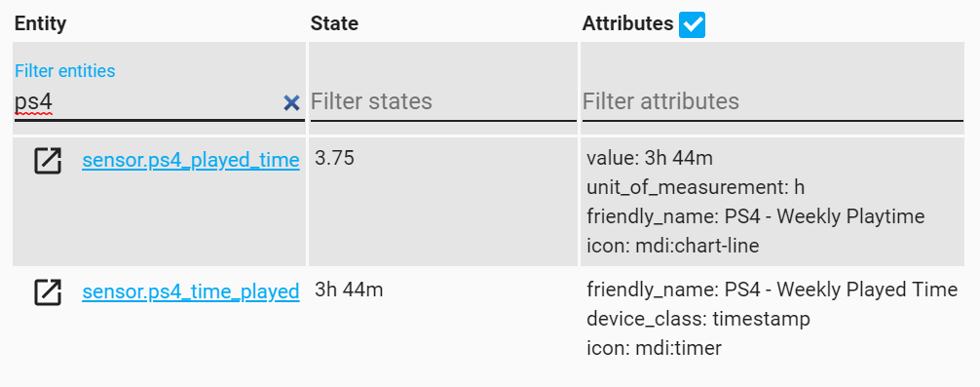The image size is (980, 387).
Task: Click the icon: mdi:chart-line attribute
Action: (672, 246)
